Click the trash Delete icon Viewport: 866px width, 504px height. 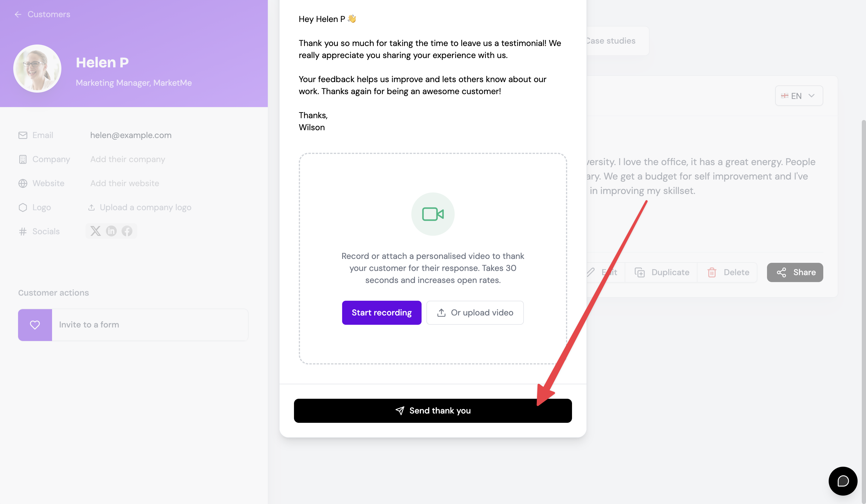pos(712,273)
